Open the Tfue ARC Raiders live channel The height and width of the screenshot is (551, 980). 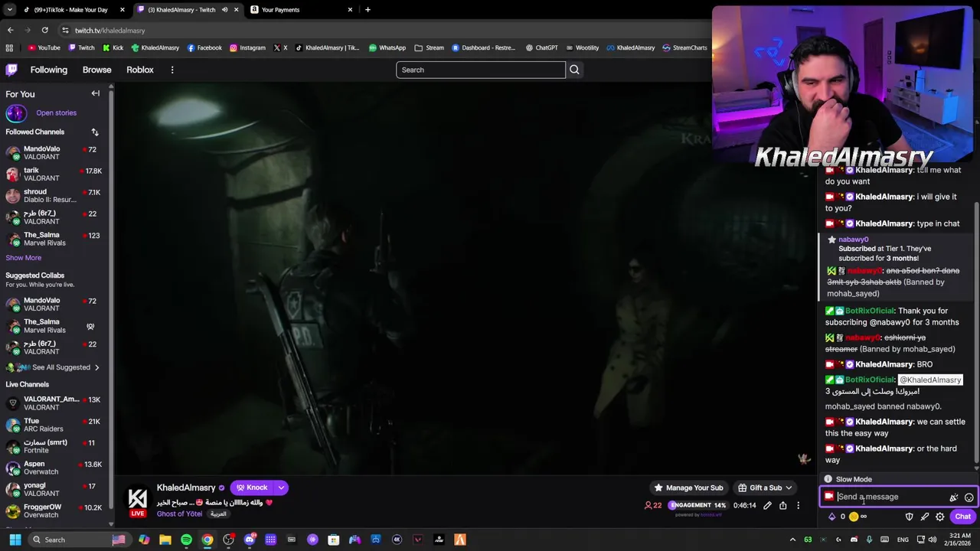point(54,425)
